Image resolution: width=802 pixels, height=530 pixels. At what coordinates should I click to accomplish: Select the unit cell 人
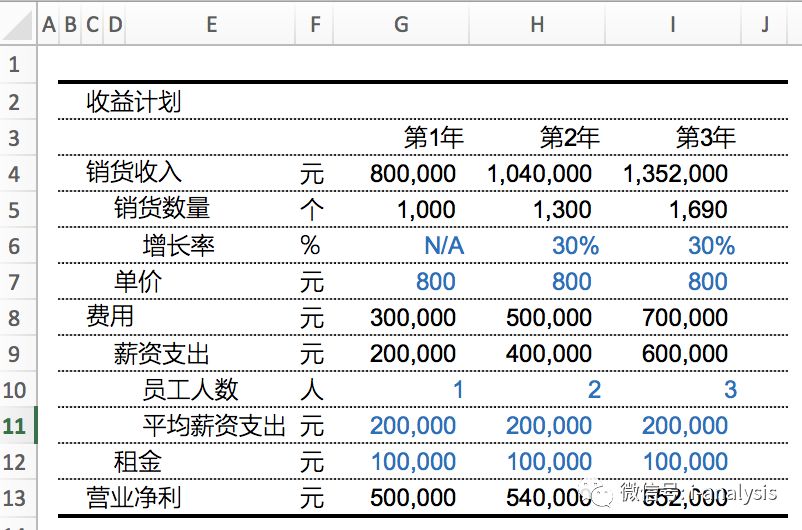312,390
